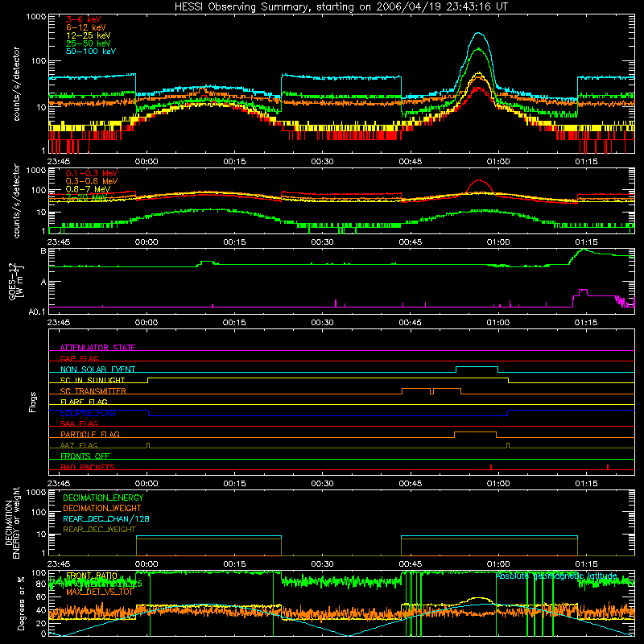
Task: Select the "ATTENUATOR_STATE" flag label
Action: coord(97,348)
